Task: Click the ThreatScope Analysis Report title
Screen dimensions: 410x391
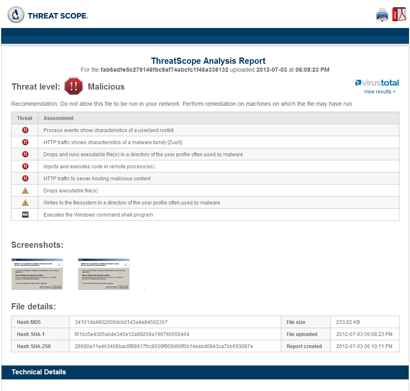Action: tap(208, 61)
